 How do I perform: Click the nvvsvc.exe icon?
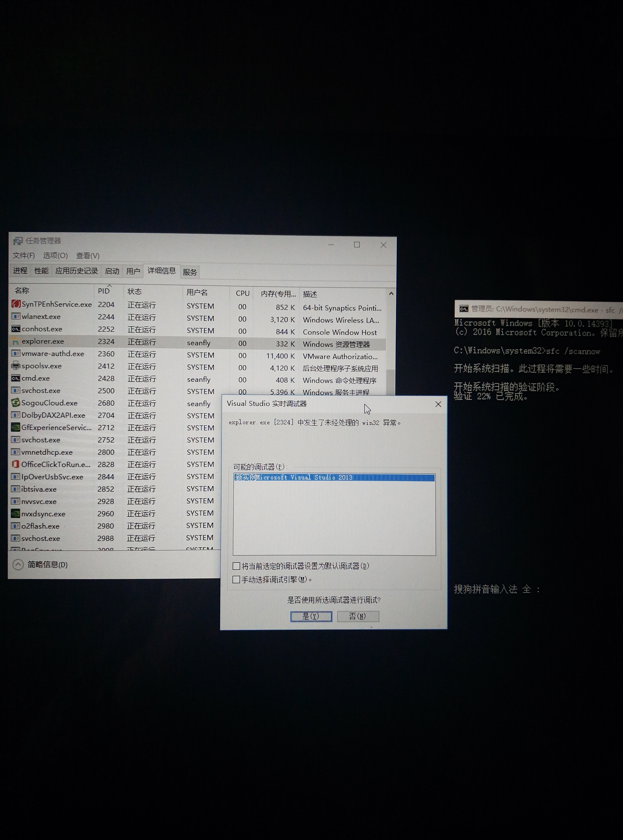[15, 501]
